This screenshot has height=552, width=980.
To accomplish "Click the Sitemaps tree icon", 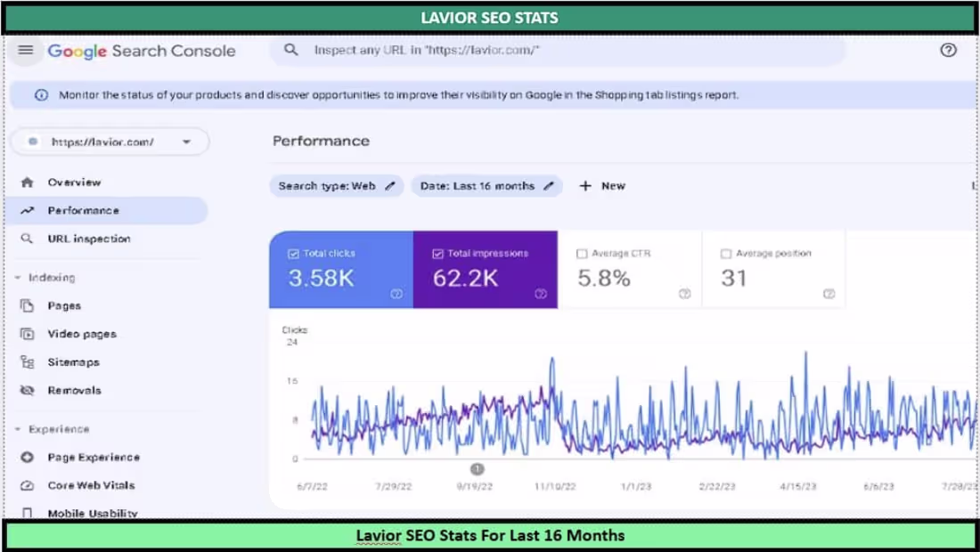I will (x=27, y=362).
